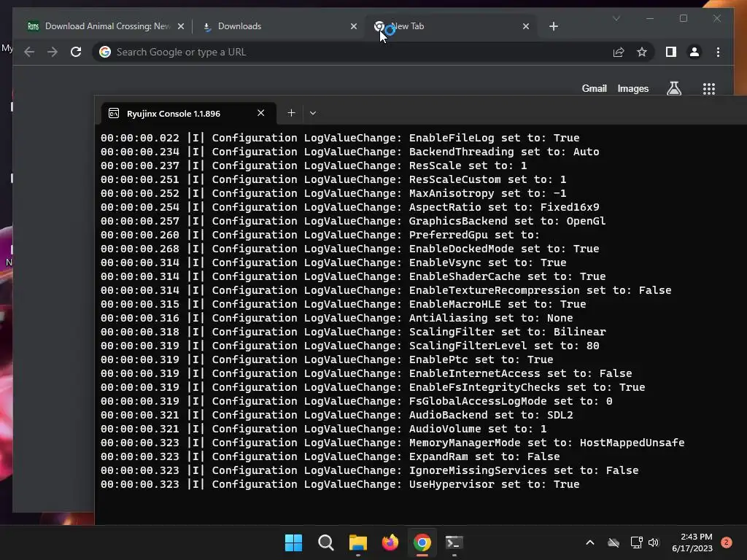Close the New Tab tab
The image size is (747, 560).
(525, 26)
